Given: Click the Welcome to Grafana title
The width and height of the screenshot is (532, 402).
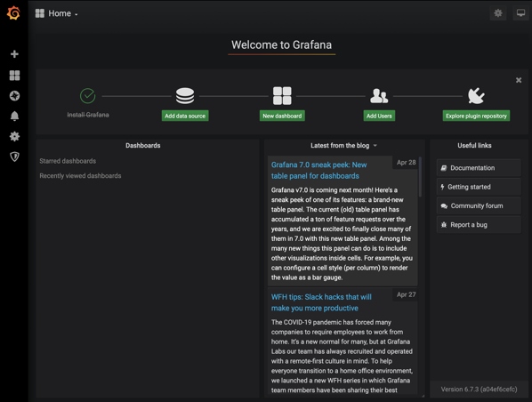Looking at the screenshot, I should click(282, 44).
